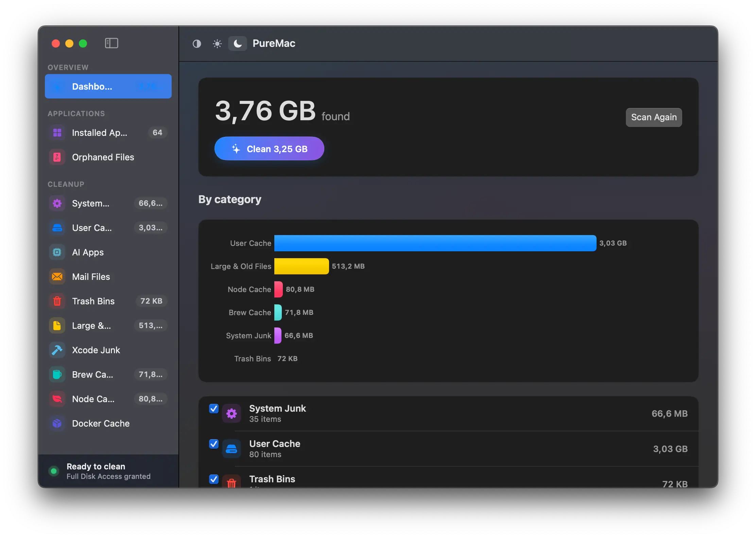This screenshot has width=756, height=538.
Task: Select the automatic appearance mode icon
Action: pyautogui.click(x=197, y=43)
